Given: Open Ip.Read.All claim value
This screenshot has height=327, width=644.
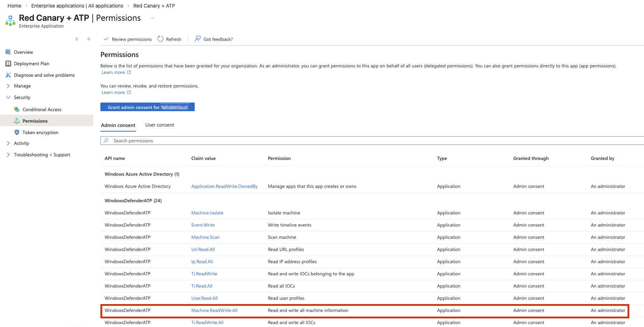Looking at the screenshot, I should click(x=202, y=261).
